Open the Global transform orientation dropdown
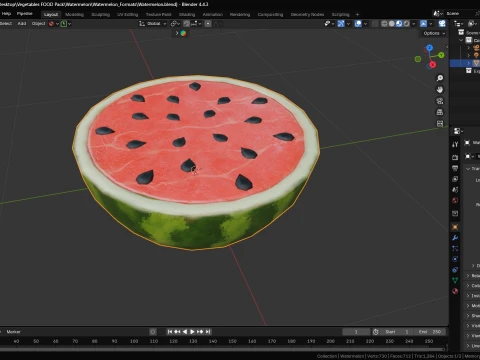 click(153, 24)
